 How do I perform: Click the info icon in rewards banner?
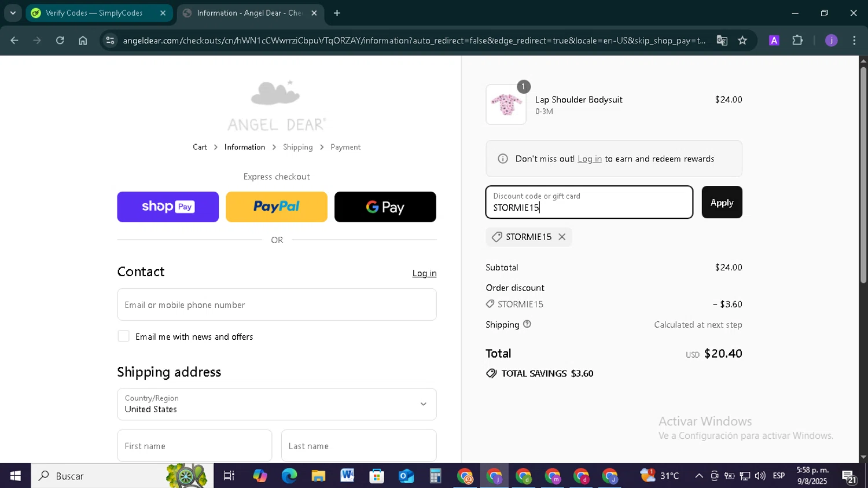tap(503, 159)
